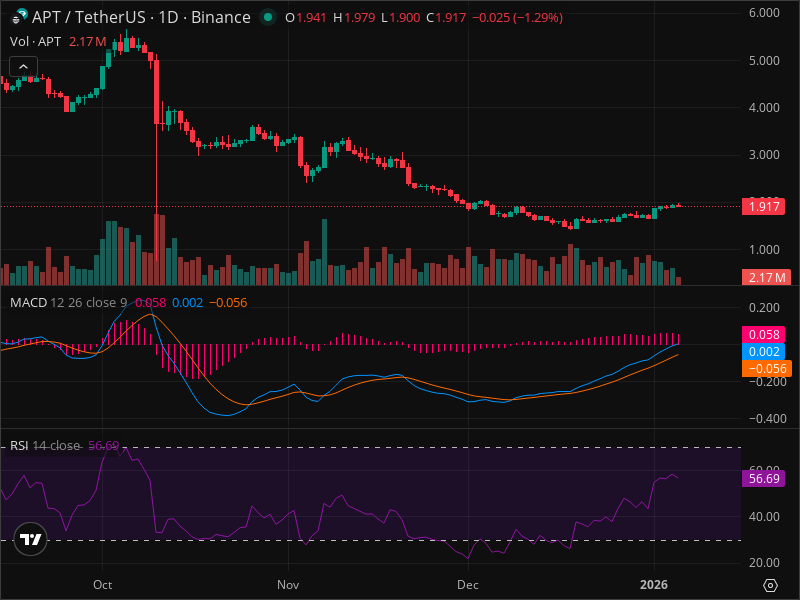The width and height of the screenshot is (800, 600).
Task: Click signal line value tag −0.056
Action: coord(767,368)
